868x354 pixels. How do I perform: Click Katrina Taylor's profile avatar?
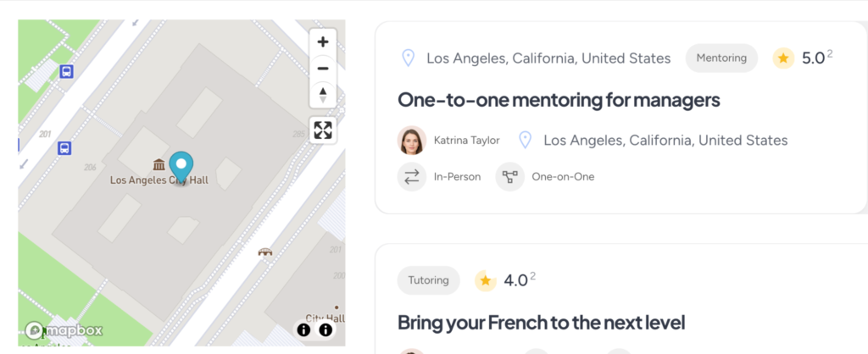click(411, 140)
